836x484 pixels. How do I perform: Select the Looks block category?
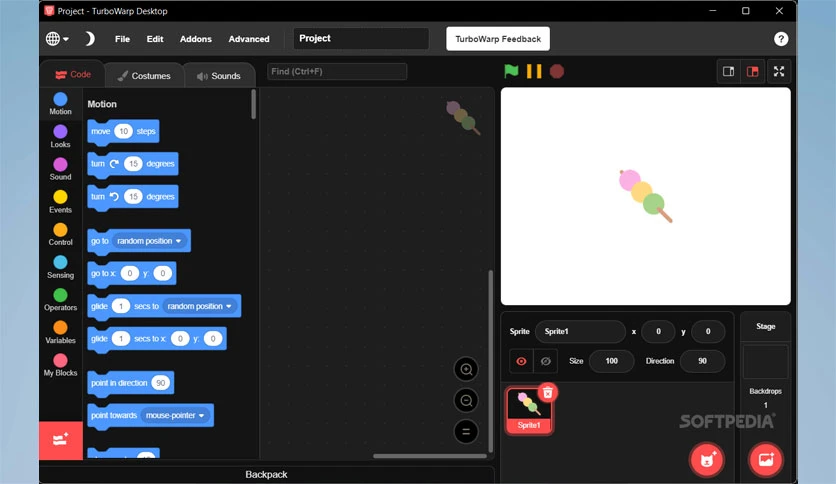[x=60, y=136]
